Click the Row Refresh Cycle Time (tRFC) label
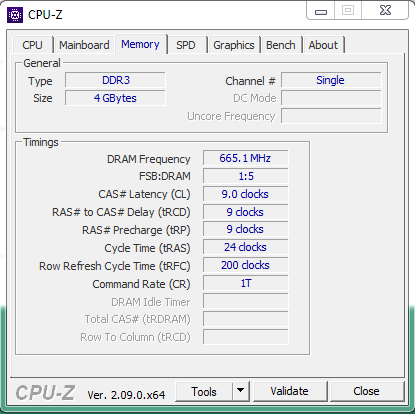 pos(115,266)
